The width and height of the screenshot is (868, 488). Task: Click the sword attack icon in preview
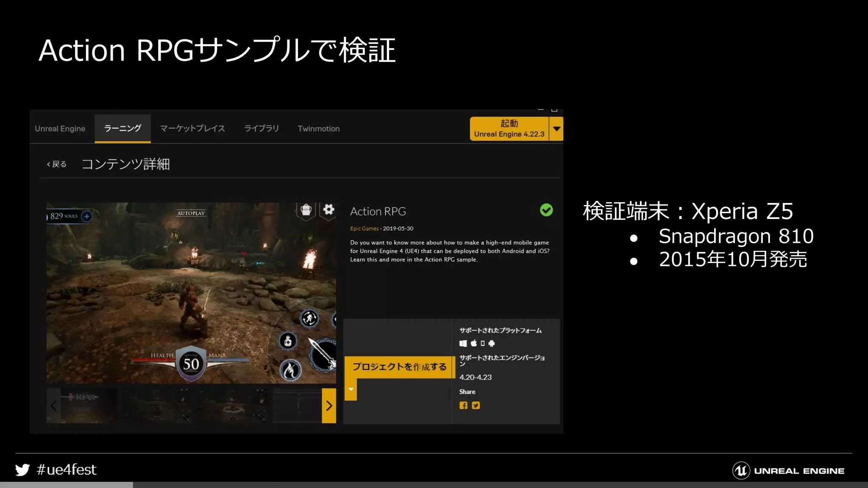pos(323,355)
